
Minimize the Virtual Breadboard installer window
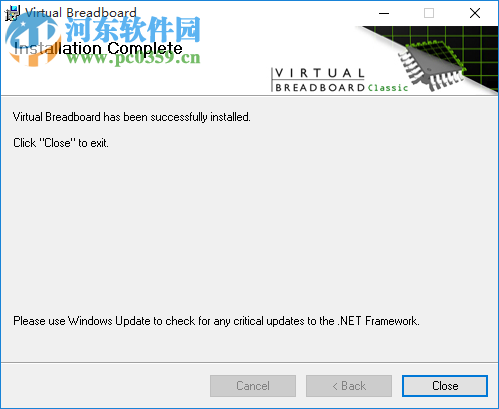tap(384, 13)
